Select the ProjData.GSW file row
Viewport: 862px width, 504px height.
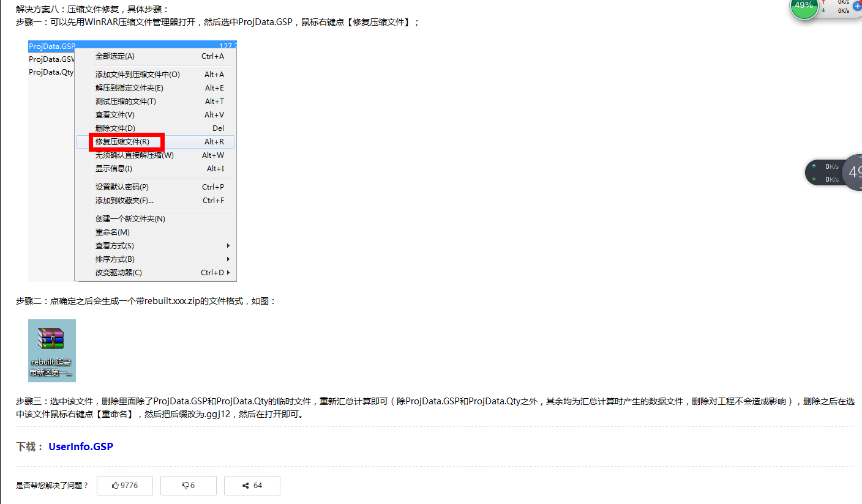tap(51, 59)
